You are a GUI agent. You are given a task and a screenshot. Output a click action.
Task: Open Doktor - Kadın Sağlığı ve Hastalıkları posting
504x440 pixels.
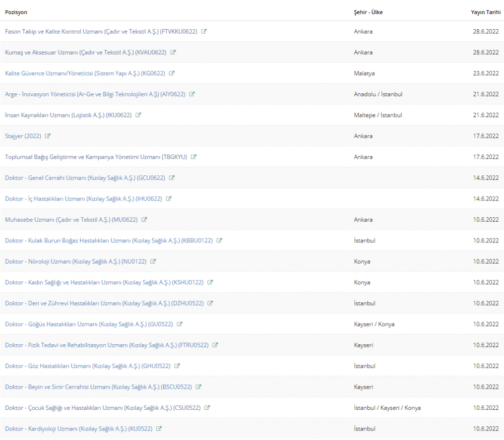[x=104, y=282]
